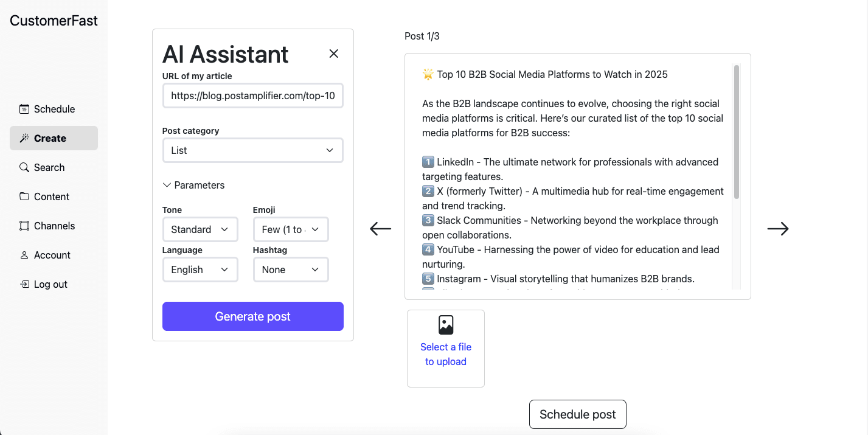Click the magic wand Create icon
868x435 pixels.
click(24, 139)
